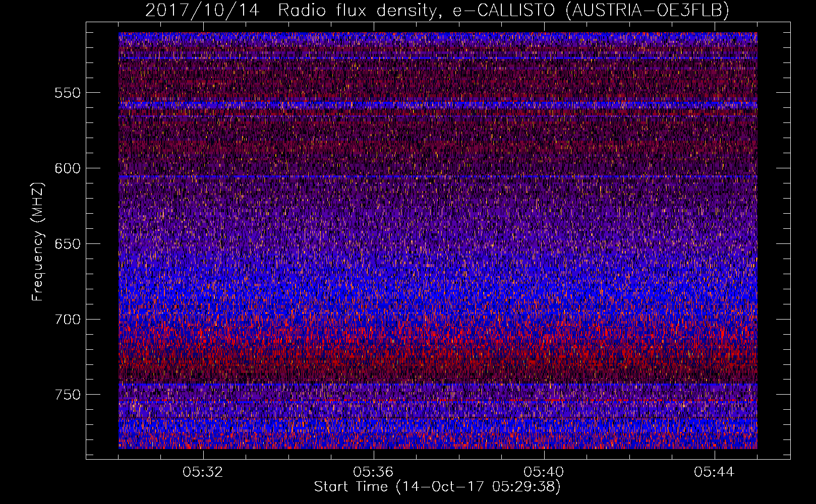Select the 05:32 time tick label
This screenshot has width=816, height=504.
203,472
